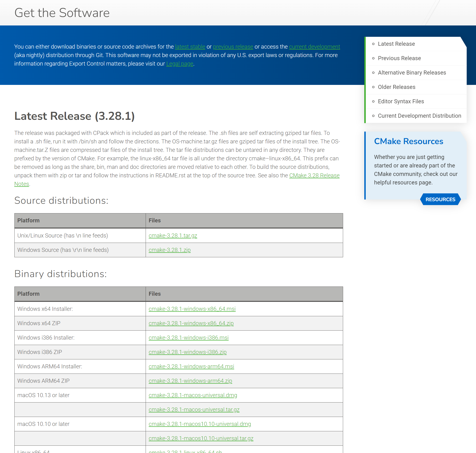This screenshot has width=476, height=453.
Task: Click 'Windows x64 ZIP' cell
Action: click(80, 323)
